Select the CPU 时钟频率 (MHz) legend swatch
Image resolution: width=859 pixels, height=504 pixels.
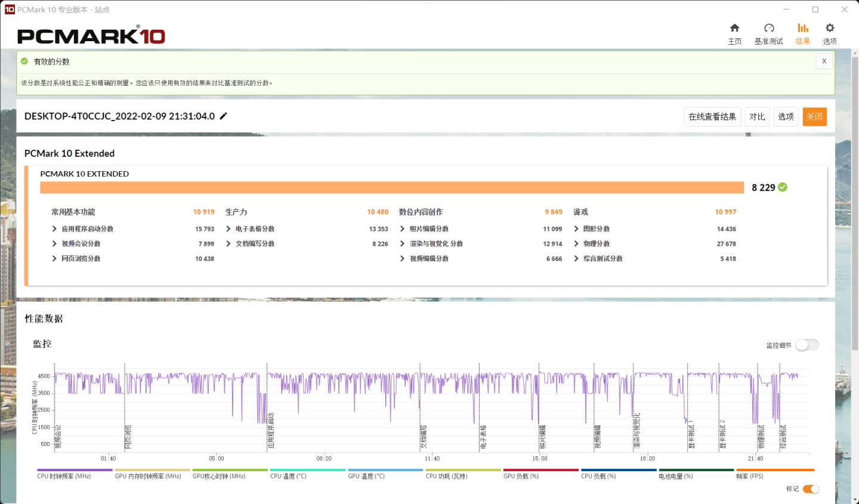(x=75, y=470)
